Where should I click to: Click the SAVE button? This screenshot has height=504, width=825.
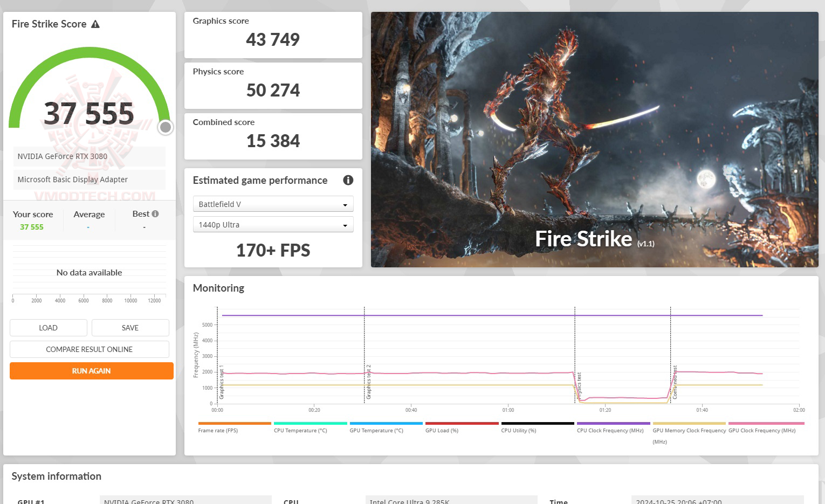[130, 327]
